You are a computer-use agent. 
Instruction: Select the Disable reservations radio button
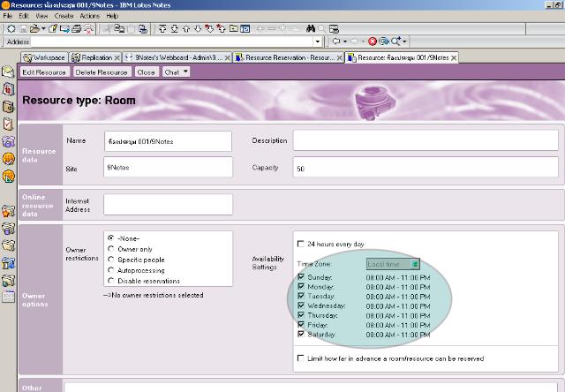point(111,281)
